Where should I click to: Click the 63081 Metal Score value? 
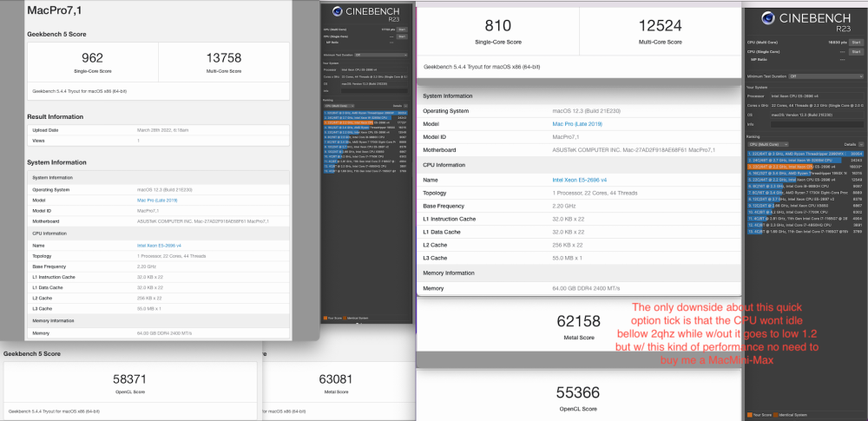pos(337,378)
